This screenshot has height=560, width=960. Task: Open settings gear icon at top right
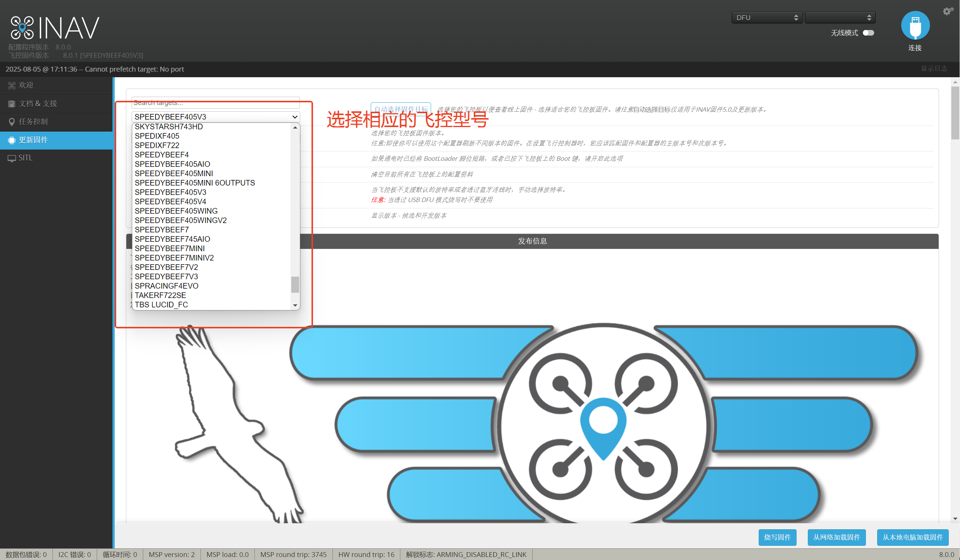[947, 11]
